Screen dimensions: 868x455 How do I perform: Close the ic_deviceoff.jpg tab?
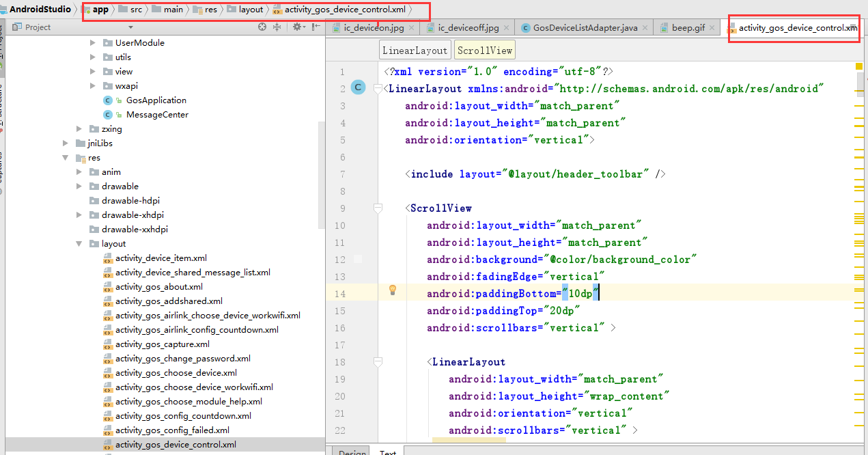(506, 28)
